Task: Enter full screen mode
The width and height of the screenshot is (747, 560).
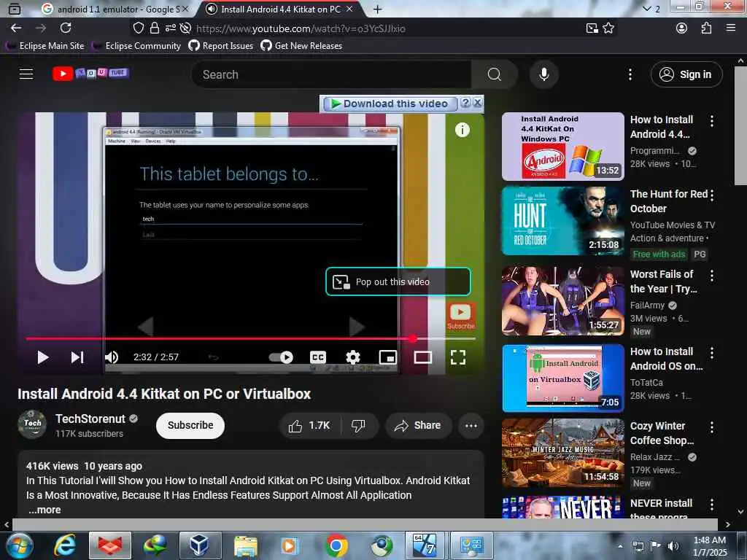Action: 458,357
